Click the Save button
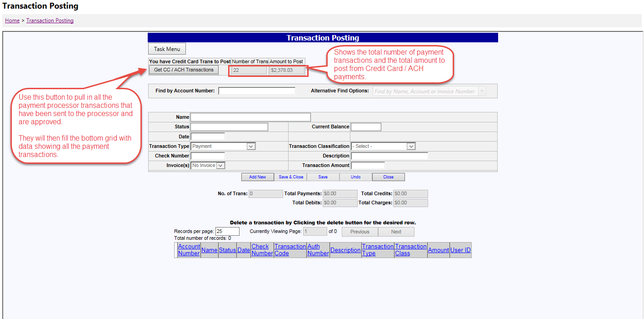 pyautogui.click(x=323, y=177)
